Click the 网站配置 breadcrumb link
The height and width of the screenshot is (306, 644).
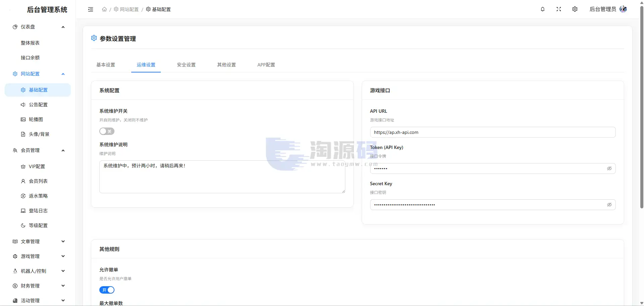pyautogui.click(x=126, y=9)
